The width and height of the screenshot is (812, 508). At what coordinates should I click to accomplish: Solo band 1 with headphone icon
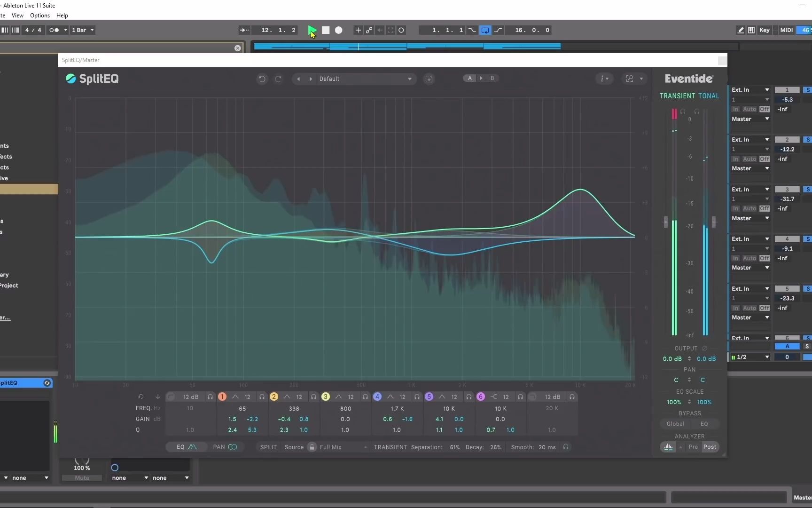pyautogui.click(x=262, y=397)
